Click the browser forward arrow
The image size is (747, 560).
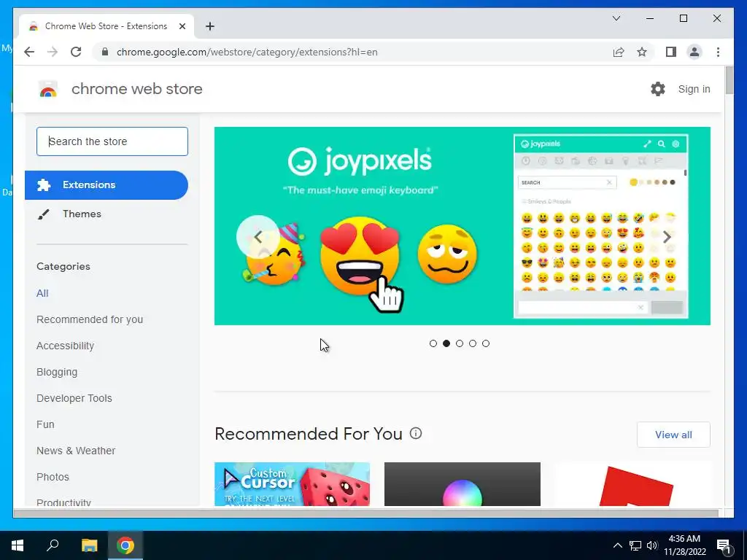(x=53, y=52)
